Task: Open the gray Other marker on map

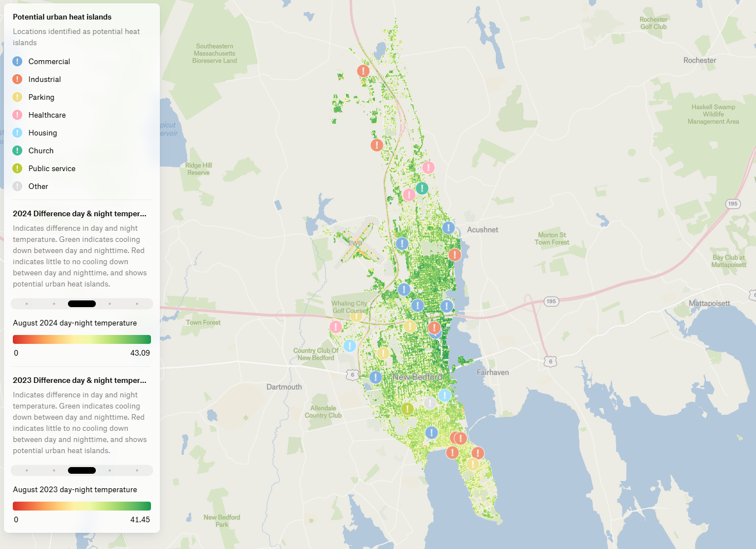Action: [430, 402]
